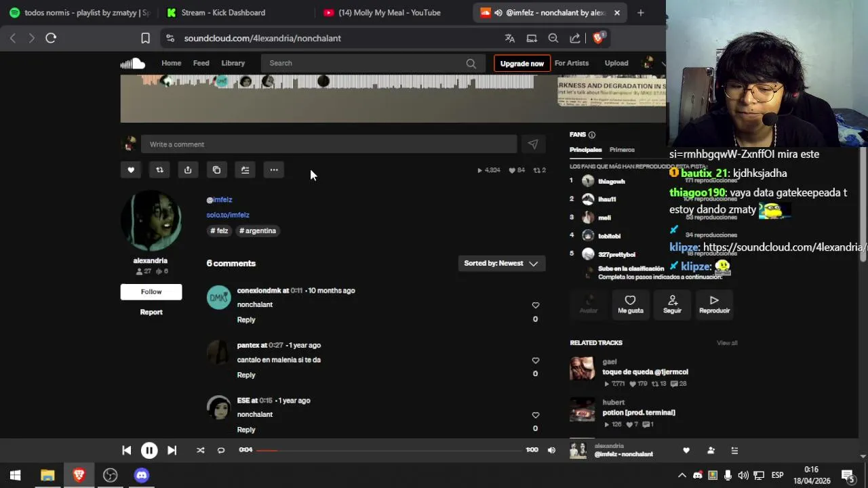Expand the user avatar menu
Viewport: 868px width, 488px height.
click(x=654, y=63)
